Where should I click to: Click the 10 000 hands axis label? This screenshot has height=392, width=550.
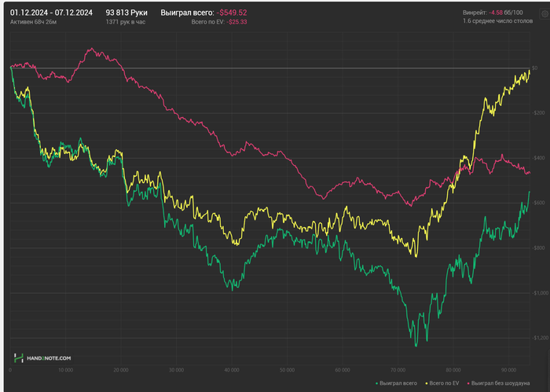coord(65,370)
